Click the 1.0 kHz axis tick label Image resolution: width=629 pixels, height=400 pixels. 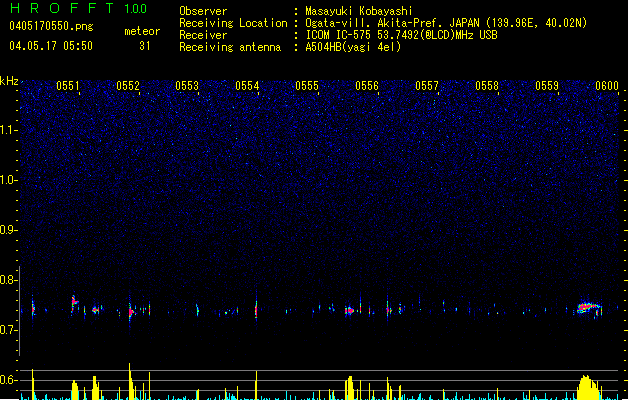pos(8,180)
